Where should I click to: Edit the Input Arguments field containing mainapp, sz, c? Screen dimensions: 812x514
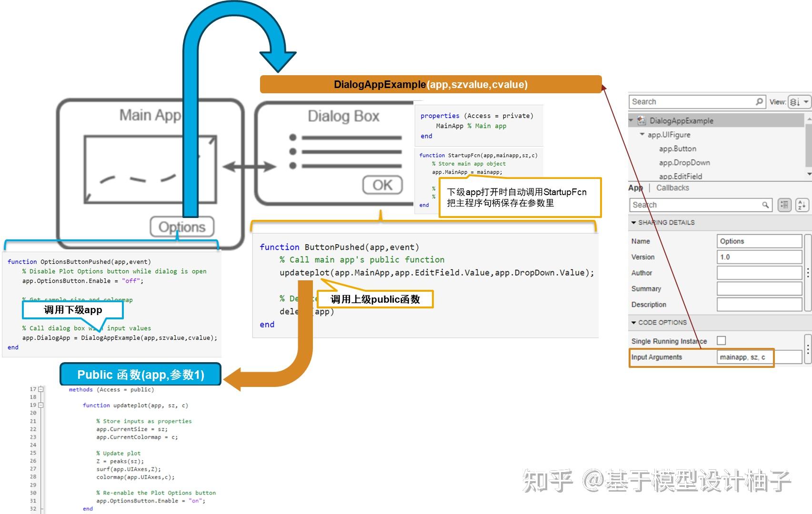point(744,357)
